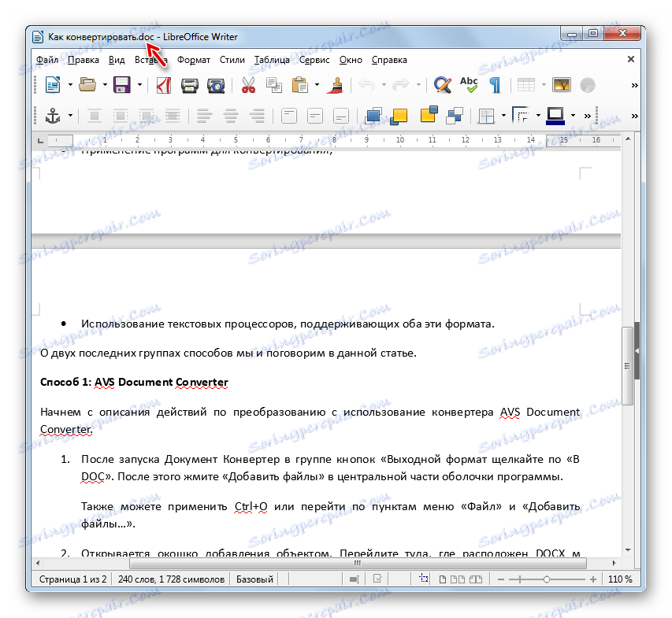Click the Align Top icon
Screen dimensions: 672x618
pyautogui.click(x=289, y=116)
